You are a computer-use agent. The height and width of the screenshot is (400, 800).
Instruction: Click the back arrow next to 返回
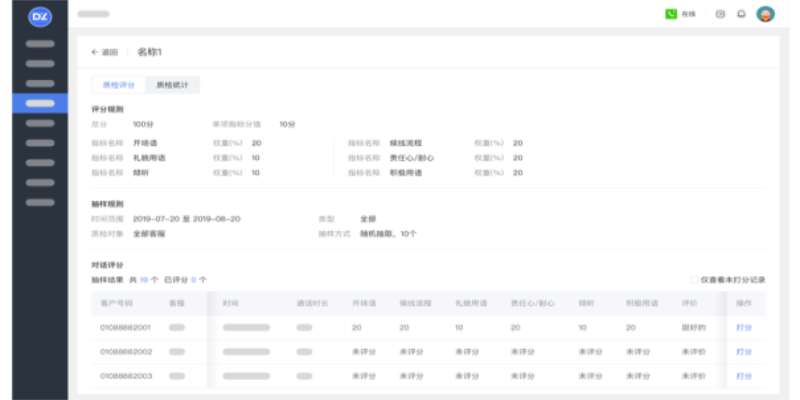click(95, 52)
